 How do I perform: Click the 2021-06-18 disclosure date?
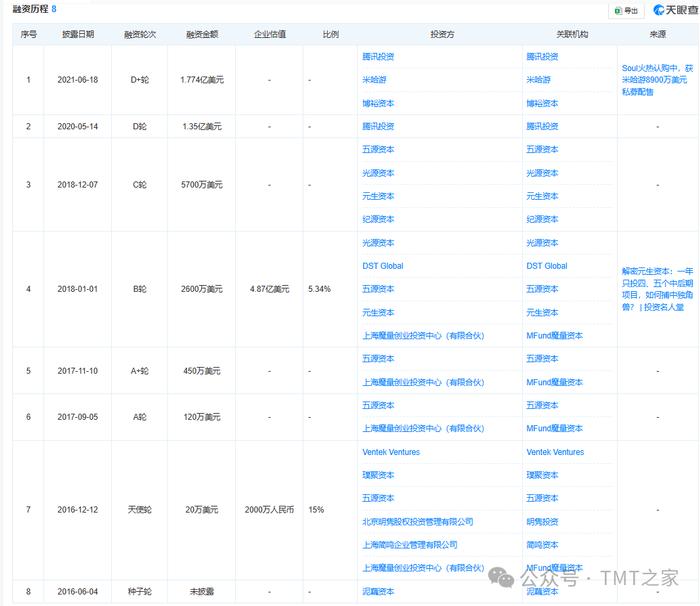point(78,80)
